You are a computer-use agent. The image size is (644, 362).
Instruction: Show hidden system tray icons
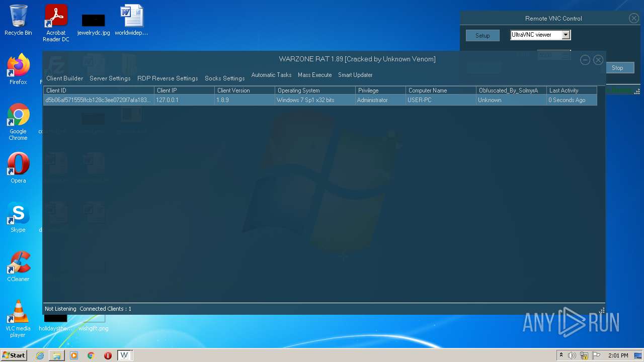[561, 355]
